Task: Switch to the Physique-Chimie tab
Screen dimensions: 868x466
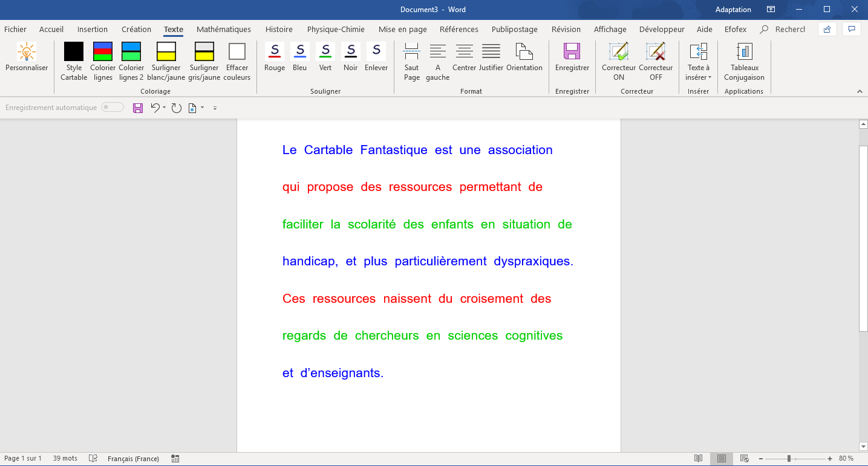Action: pyautogui.click(x=336, y=29)
